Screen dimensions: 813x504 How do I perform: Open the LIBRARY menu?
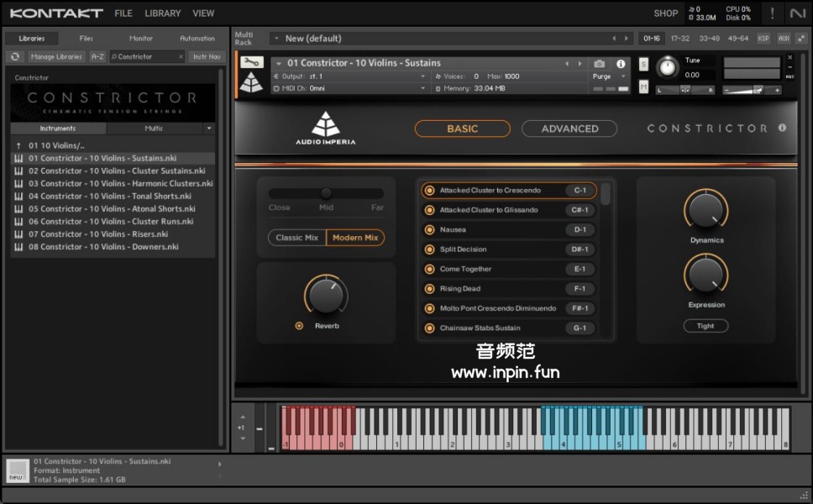coord(162,13)
